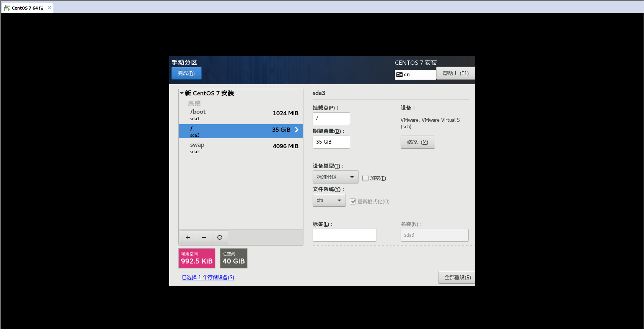This screenshot has height=329, width=644.
Task: Open 帮助！(F1) help button
Action: [x=456, y=73]
